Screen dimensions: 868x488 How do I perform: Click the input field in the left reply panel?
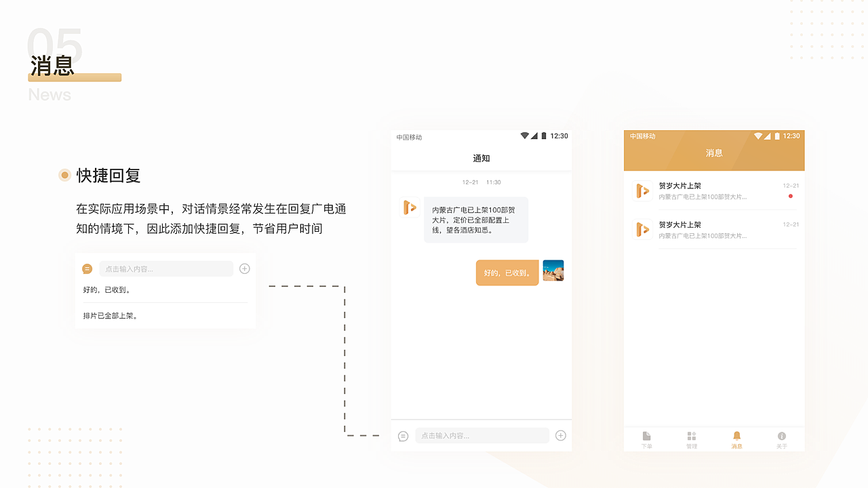pos(166,269)
